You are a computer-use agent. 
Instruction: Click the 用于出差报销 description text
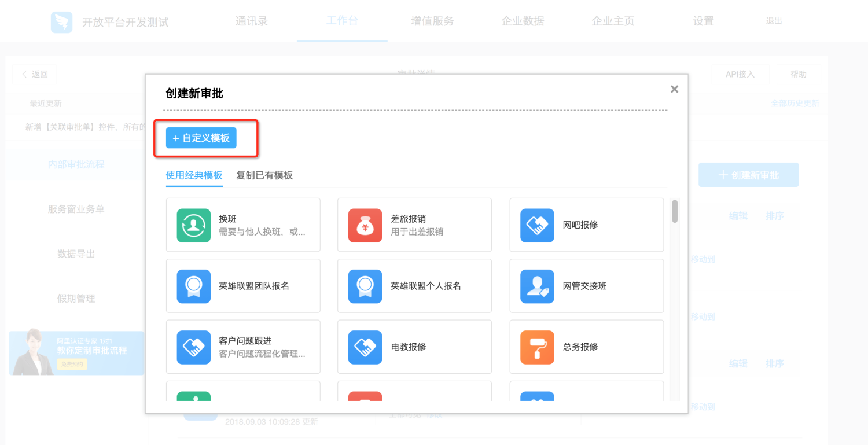pos(417,231)
